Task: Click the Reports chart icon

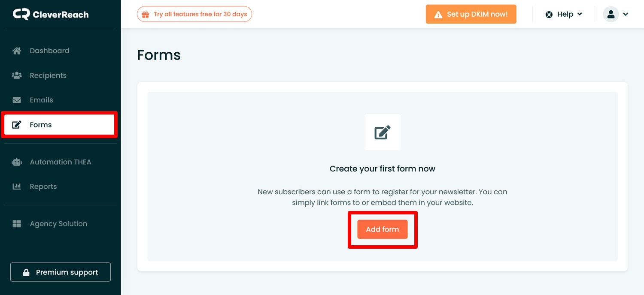Action: (17, 187)
